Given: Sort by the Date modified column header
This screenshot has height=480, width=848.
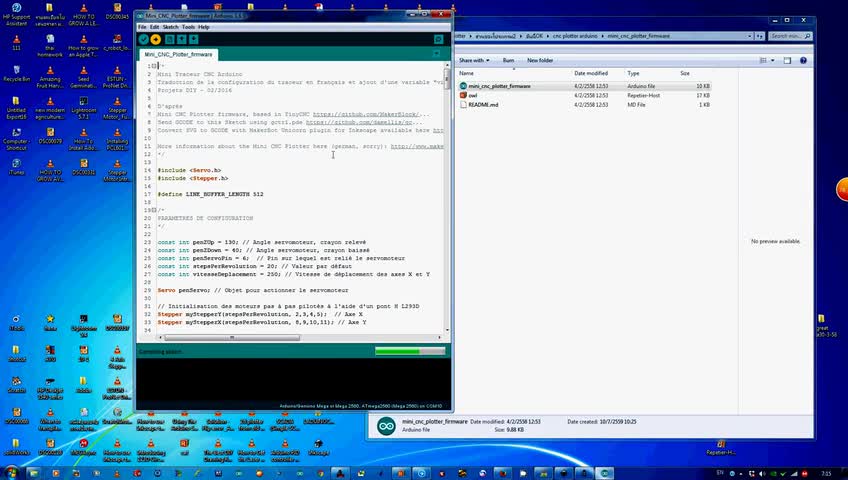Looking at the screenshot, I should (591, 74).
